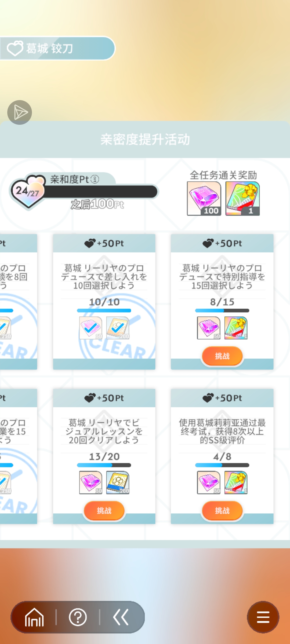Tap the 亲和度Pt info icon
The image size is (290, 644).
[x=95, y=179]
